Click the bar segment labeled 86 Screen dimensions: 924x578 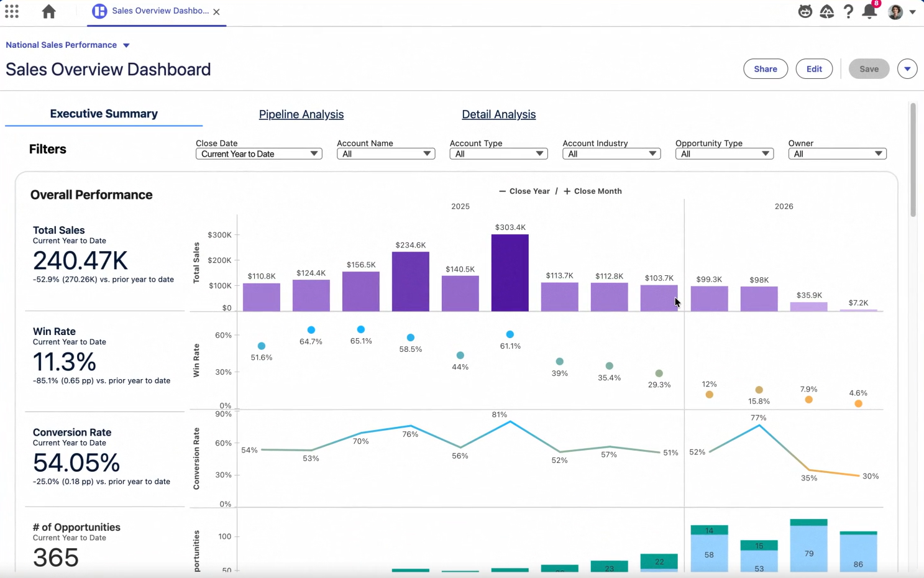tap(859, 554)
